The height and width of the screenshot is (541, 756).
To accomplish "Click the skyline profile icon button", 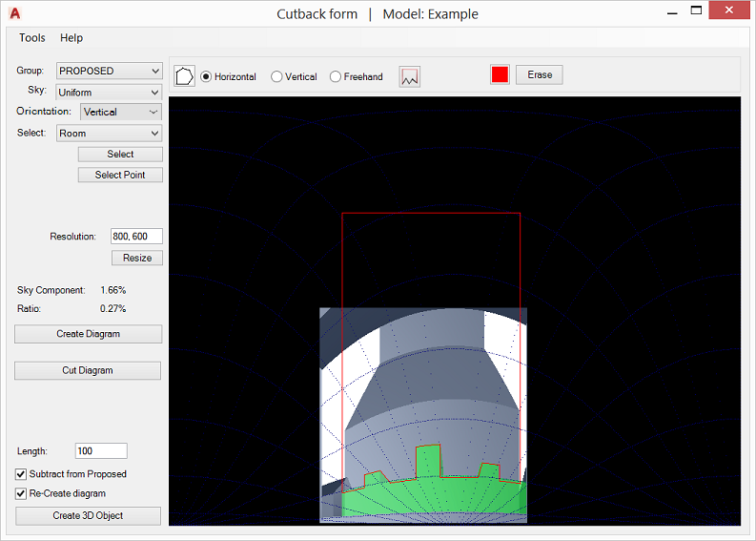I will (x=409, y=77).
